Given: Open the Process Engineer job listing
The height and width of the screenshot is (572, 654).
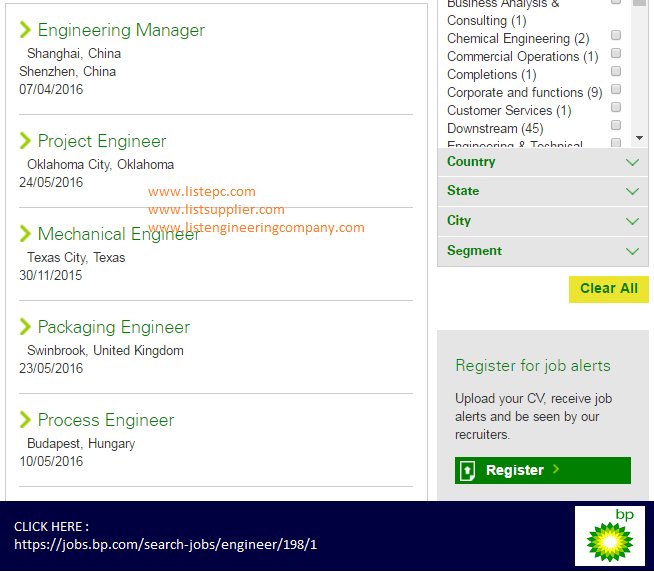Looking at the screenshot, I should (x=106, y=420).
